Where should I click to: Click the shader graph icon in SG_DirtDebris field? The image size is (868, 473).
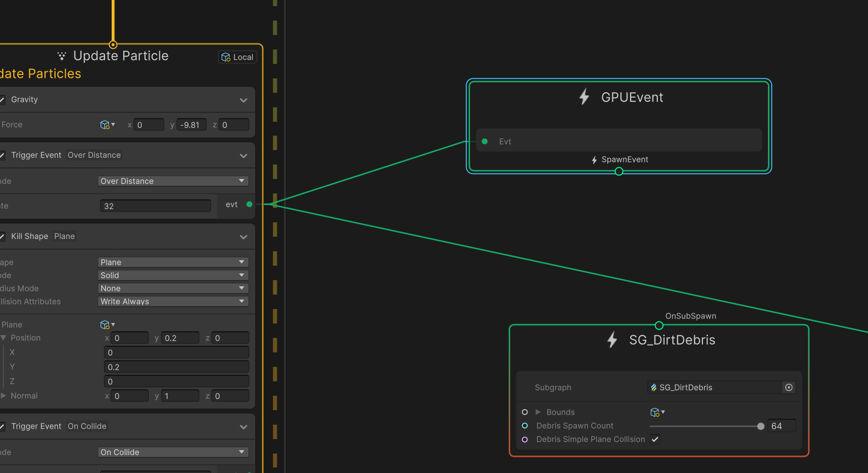tap(653, 387)
